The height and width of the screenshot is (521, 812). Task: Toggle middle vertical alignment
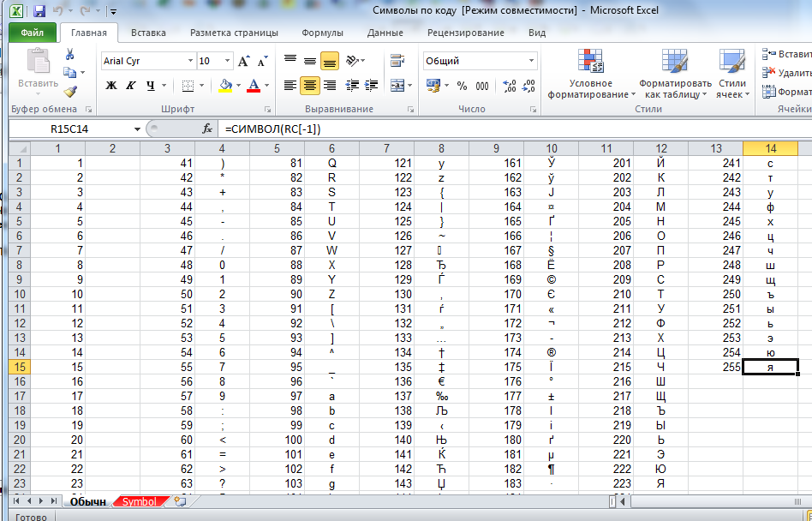click(310, 61)
